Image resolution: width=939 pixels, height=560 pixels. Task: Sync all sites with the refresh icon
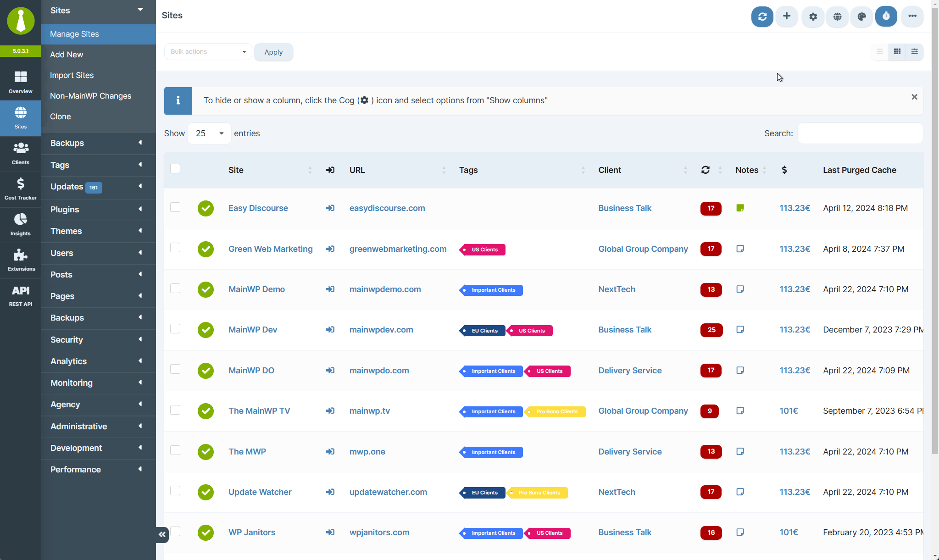pyautogui.click(x=762, y=16)
